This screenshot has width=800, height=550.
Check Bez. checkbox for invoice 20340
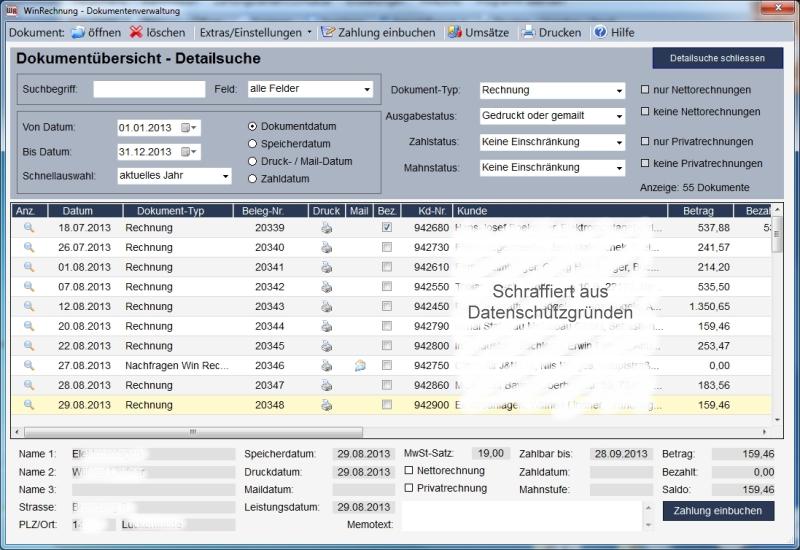[387, 247]
